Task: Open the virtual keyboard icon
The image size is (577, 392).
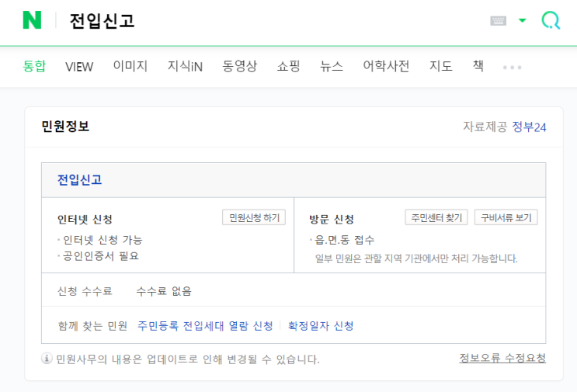Action: 498,21
